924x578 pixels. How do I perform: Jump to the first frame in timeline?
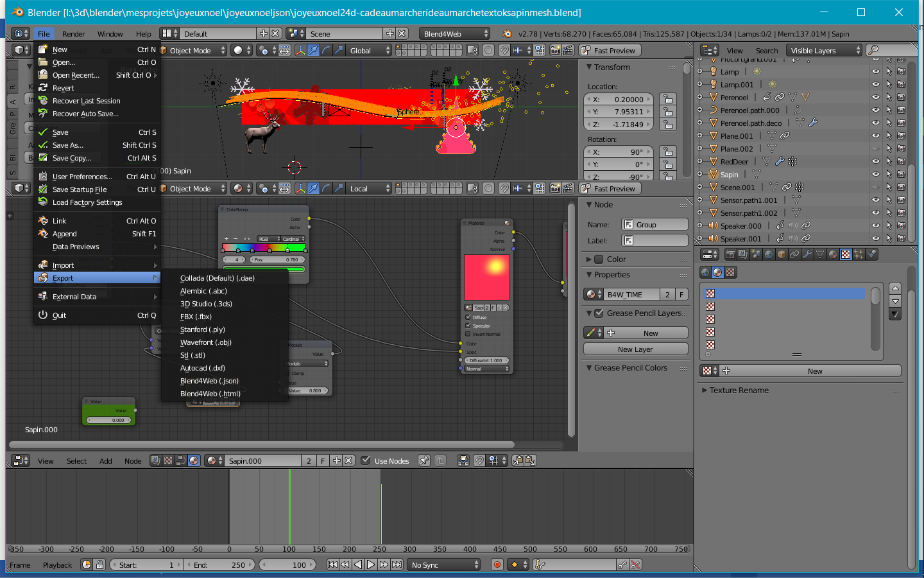coord(332,565)
